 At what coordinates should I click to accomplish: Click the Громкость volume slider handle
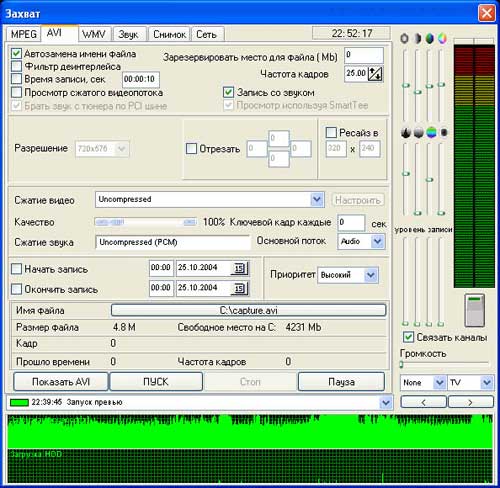402,364
